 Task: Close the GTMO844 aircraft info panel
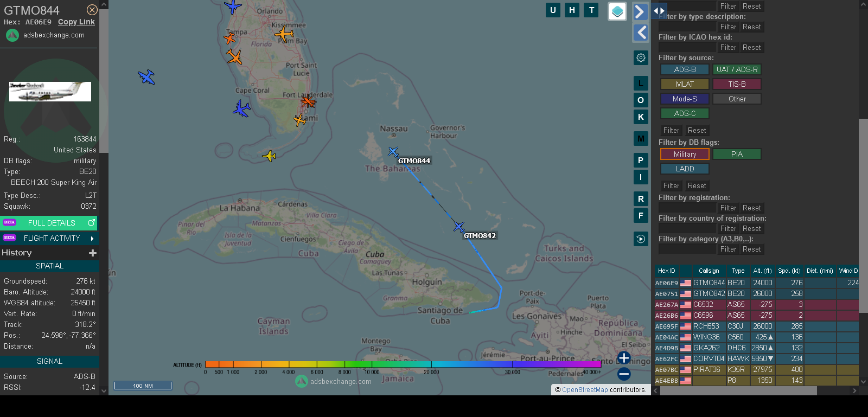coord(92,10)
